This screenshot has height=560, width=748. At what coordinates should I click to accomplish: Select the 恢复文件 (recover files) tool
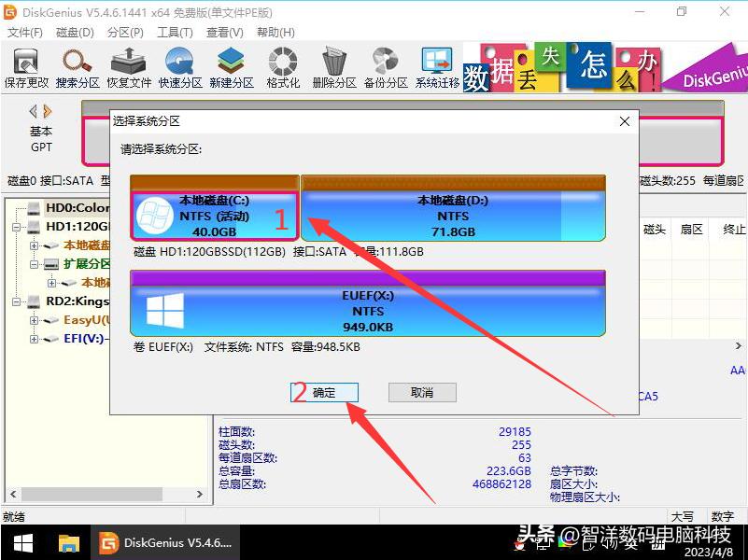point(129,65)
